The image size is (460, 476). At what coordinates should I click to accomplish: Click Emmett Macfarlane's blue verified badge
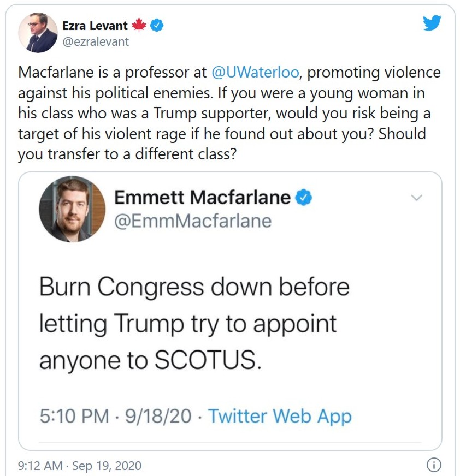coord(303,198)
